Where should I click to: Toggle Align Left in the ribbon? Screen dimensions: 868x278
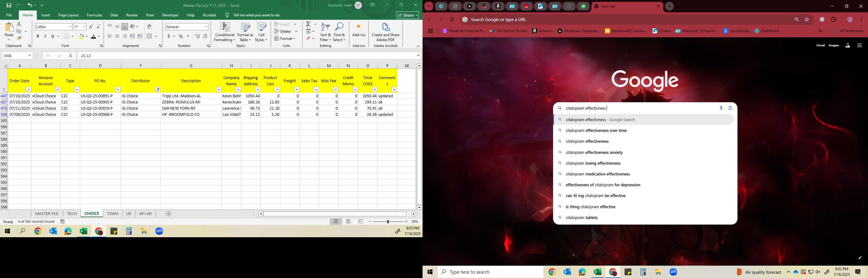pyautogui.click(x=110, y=36)
